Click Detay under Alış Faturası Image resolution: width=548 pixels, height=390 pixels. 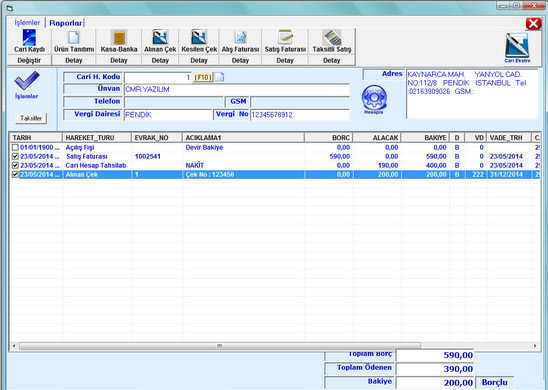click(240, 60)
